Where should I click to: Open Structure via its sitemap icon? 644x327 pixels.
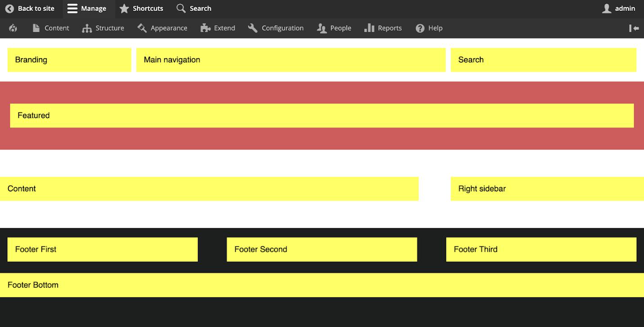[x=86, y=28]
